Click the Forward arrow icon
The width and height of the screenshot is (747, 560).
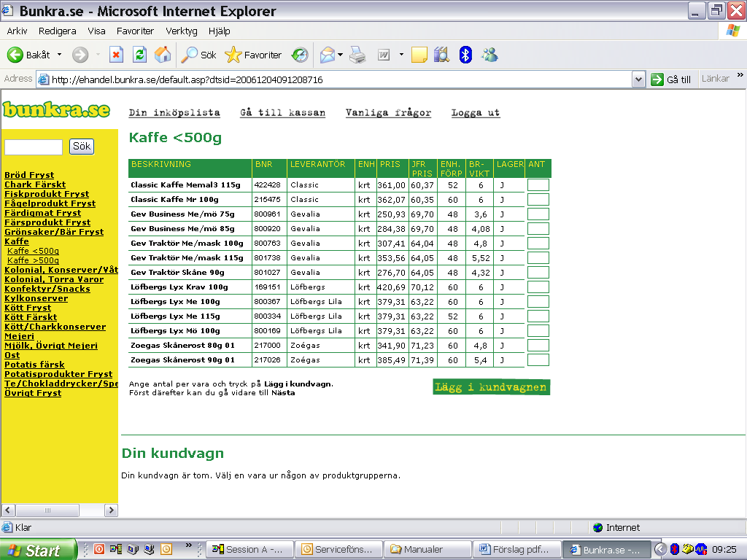click(80, 55)
